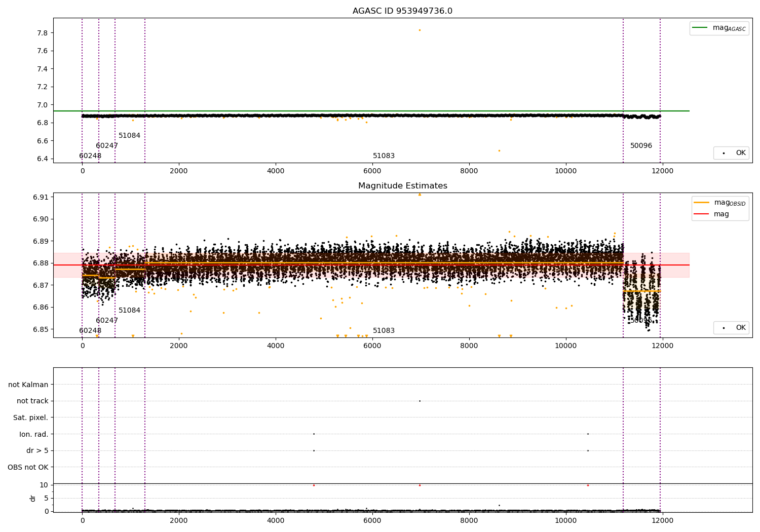Click obsid label 51083 in AGASC ID plot
Image resolution: width=760 pixels, height=532 pixels.
click(384, 156)
